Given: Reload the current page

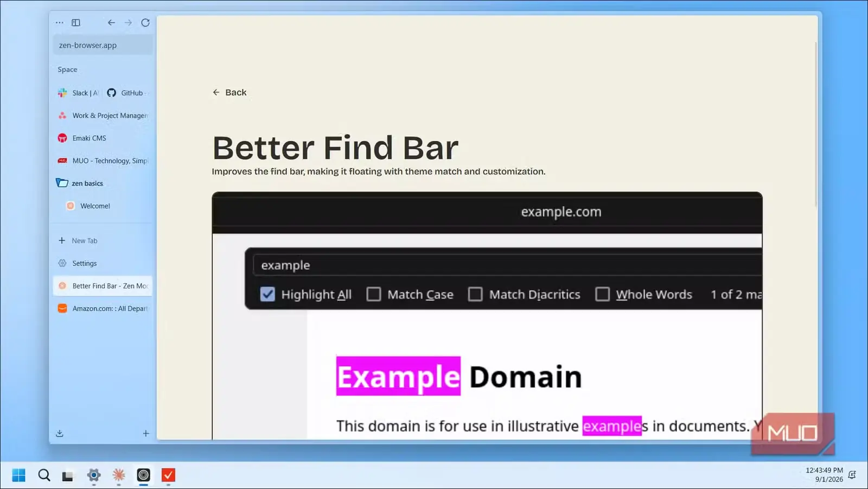Looking at the screenshot, I should coord(145,23).
